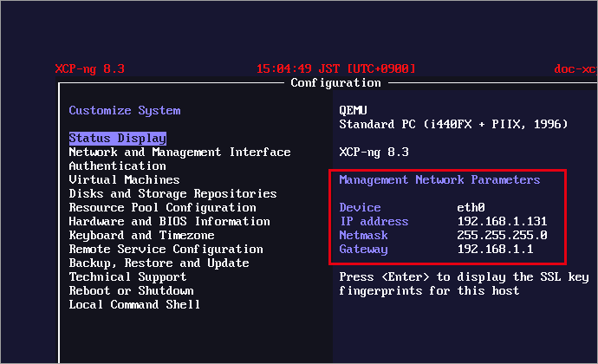Select Disks and Storage Repositories
Viewport: 598px width, 364px height.
pos(172,194)
